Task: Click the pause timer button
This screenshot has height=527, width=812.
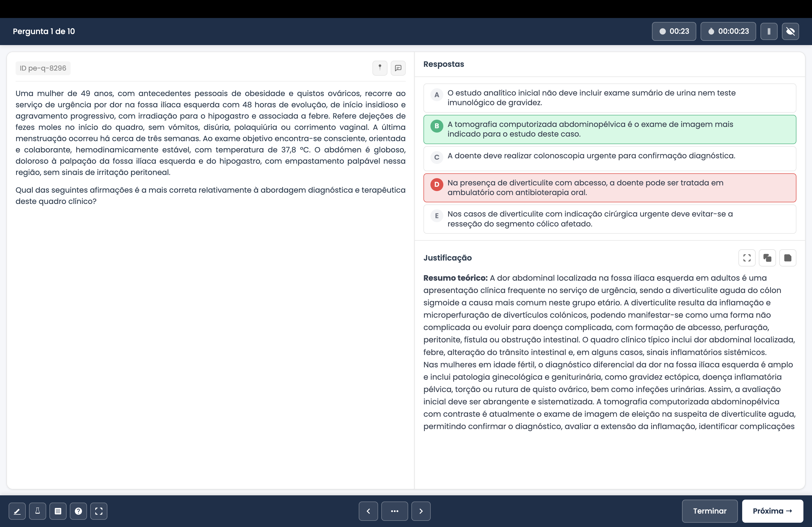Action: tap(769, 31)
